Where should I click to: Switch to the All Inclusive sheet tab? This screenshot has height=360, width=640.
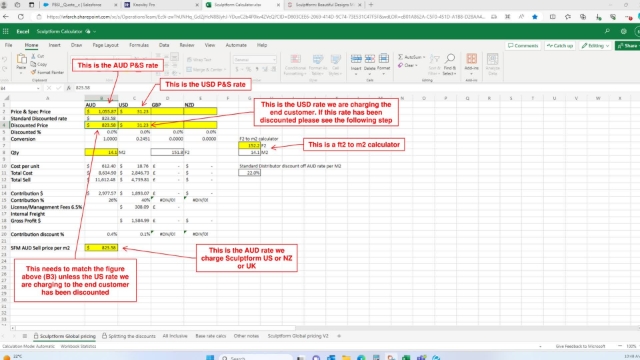coord(175,336)
